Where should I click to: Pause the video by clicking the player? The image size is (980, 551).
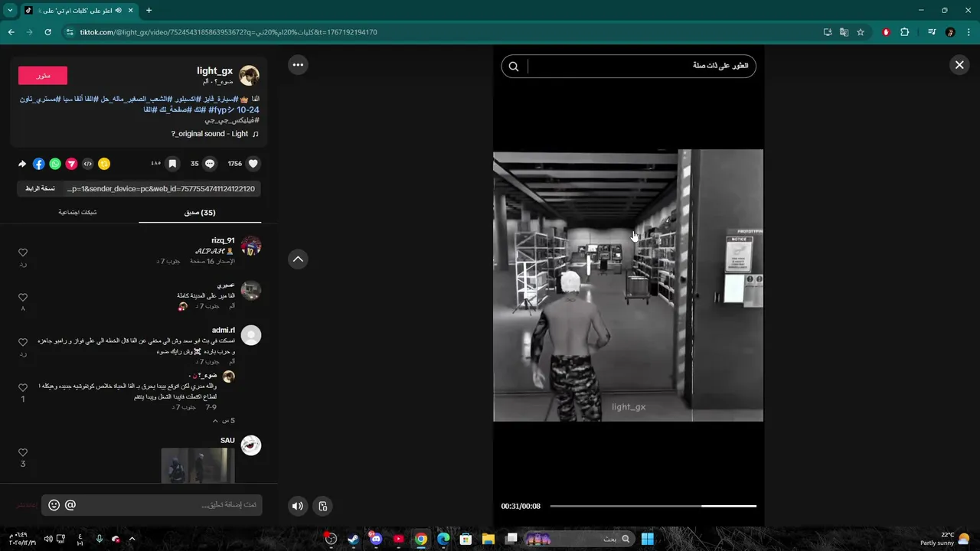click(x=628, y=285)
